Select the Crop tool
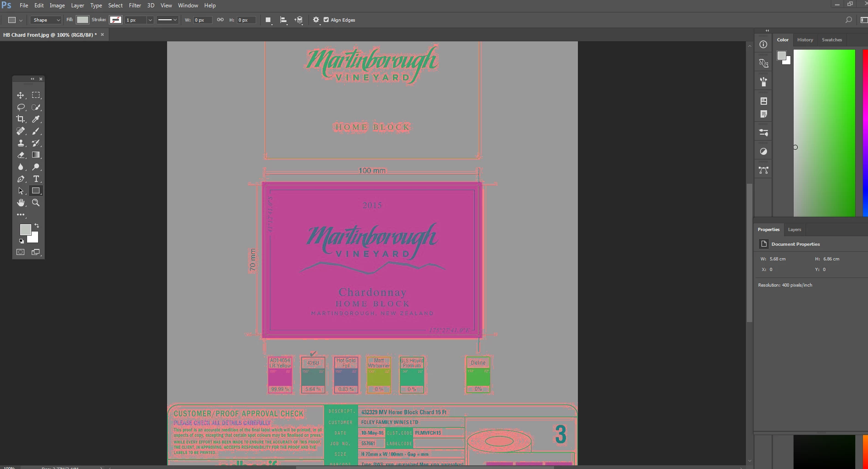 tap(21, 119)
